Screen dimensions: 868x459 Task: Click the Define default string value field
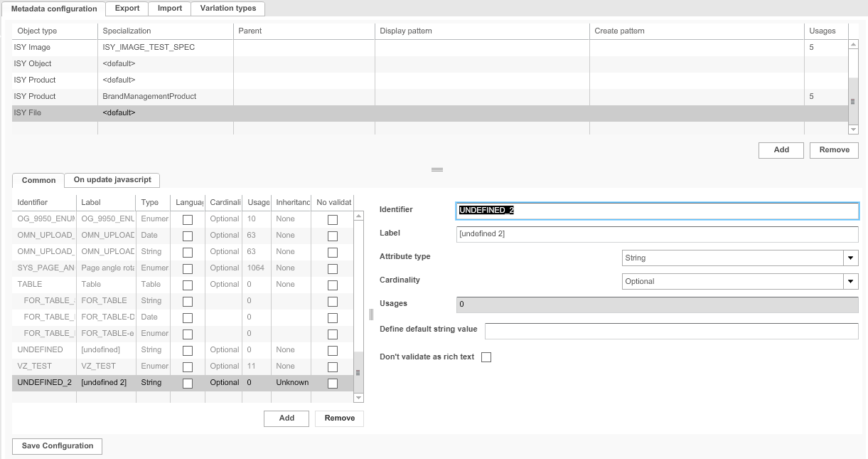tap(671, 330)
